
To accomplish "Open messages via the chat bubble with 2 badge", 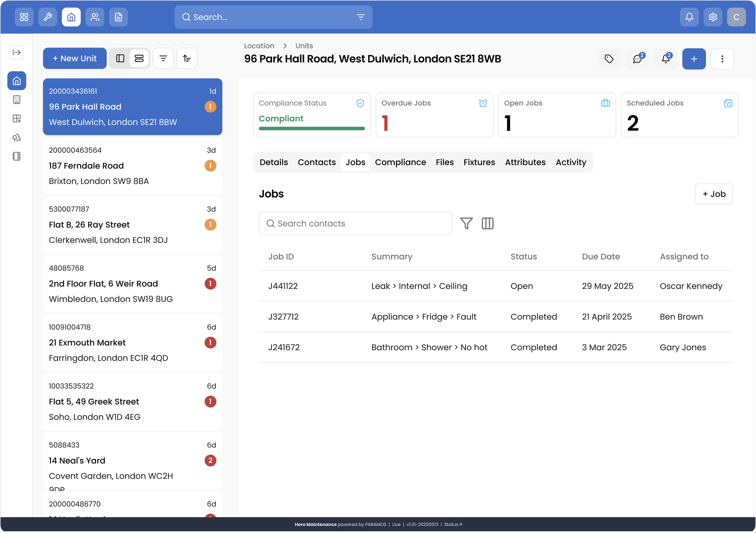I will point(638,59).
